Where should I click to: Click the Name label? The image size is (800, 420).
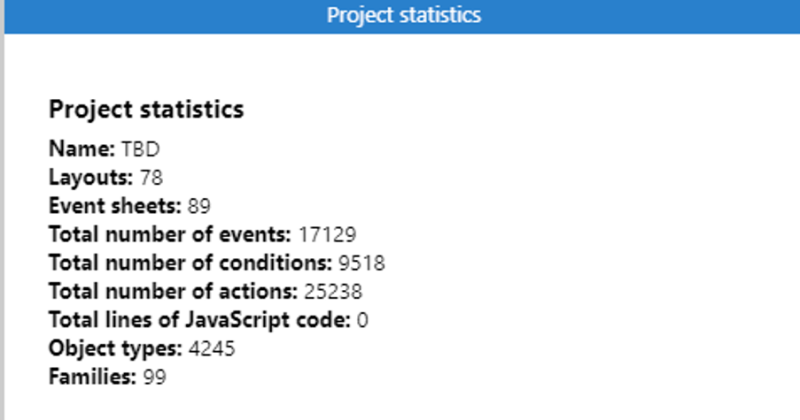coord(82,149)
